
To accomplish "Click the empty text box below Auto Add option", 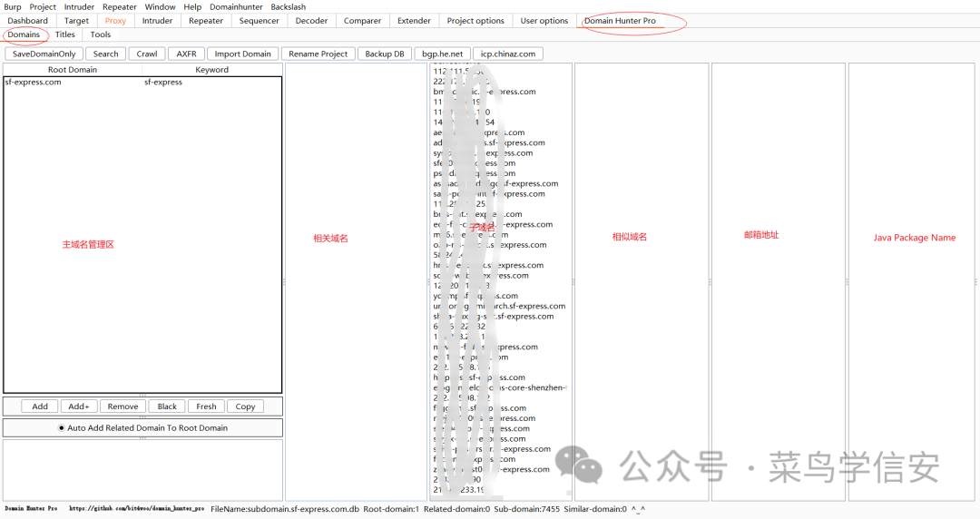I will [142, 470].
